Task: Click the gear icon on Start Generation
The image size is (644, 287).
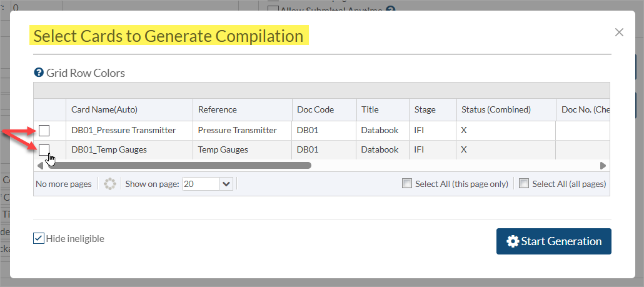Action: 513,241
